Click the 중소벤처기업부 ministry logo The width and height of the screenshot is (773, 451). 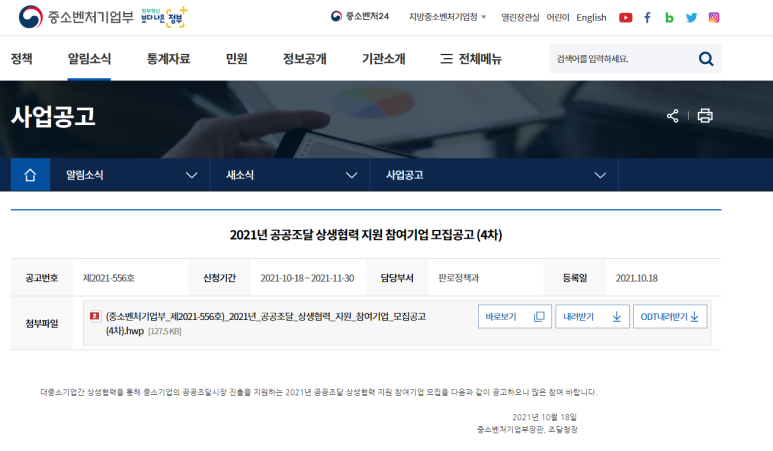click(76, 17)
